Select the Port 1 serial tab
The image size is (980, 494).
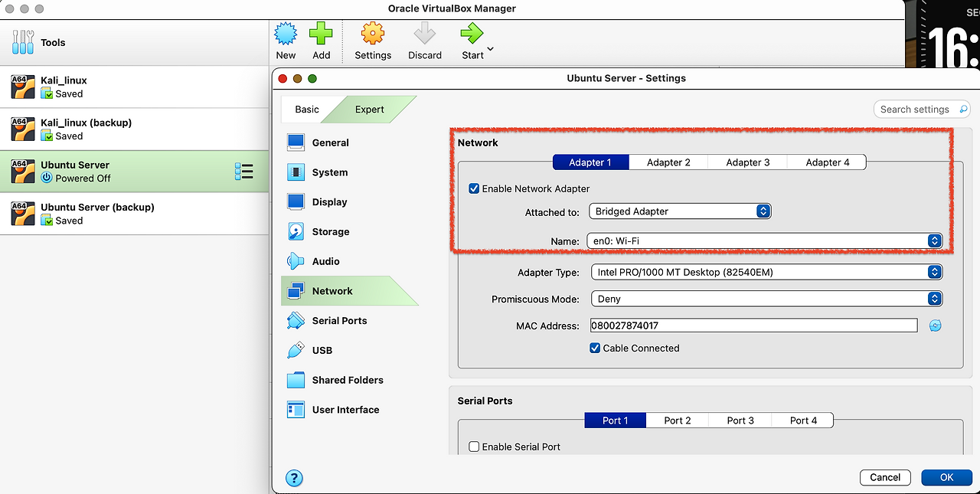click(615, 420)
